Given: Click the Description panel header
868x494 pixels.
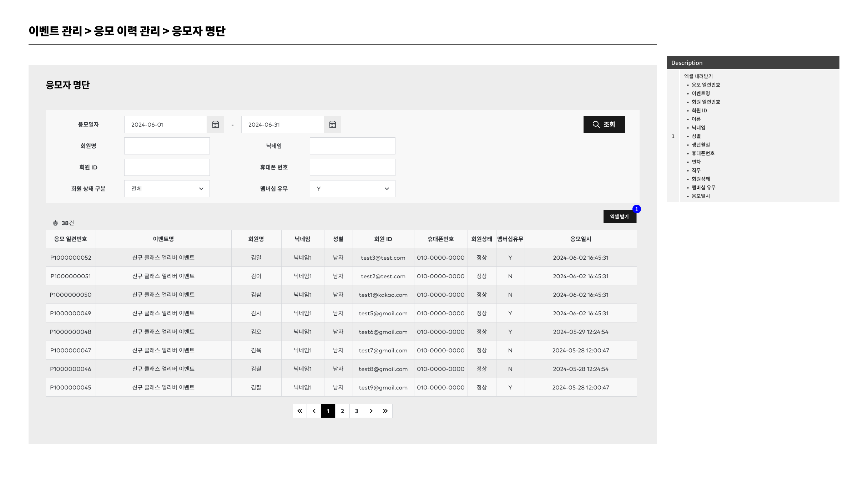Looking at the screenshot, I should point(753,62).
